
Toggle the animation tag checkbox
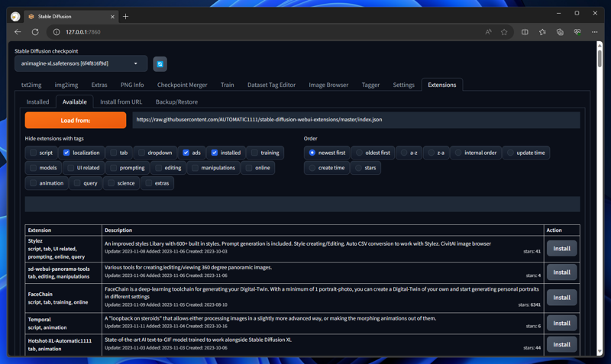(x=33, y=183)
